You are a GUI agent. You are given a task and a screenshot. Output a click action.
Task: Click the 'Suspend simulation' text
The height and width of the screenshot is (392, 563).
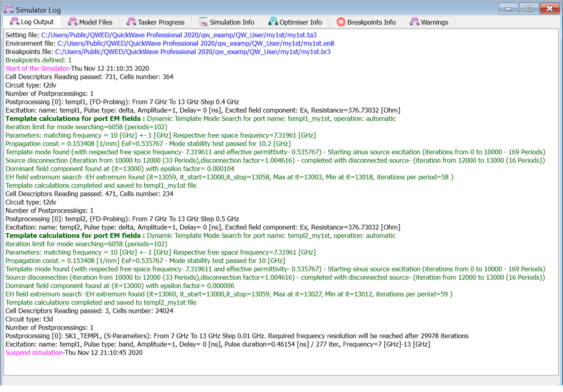pos(34,353)
